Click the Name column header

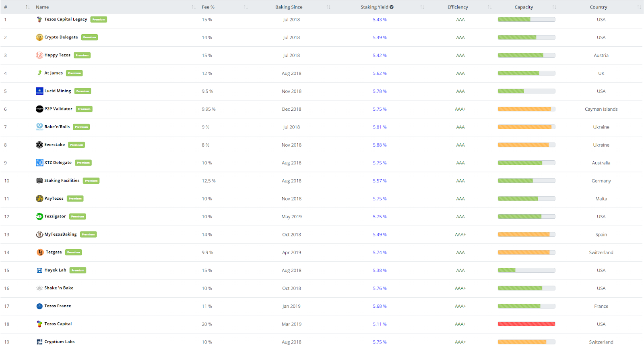coord(42,7)
